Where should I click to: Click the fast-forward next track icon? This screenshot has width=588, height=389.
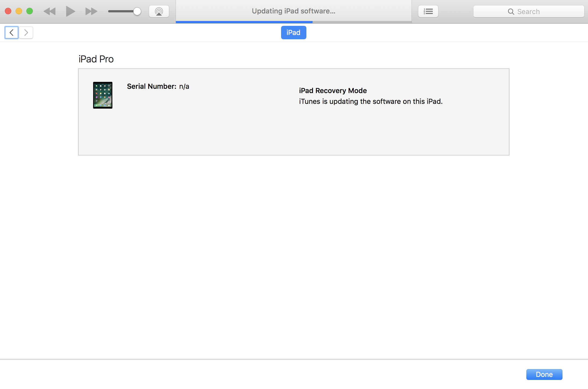click(91, 11)
